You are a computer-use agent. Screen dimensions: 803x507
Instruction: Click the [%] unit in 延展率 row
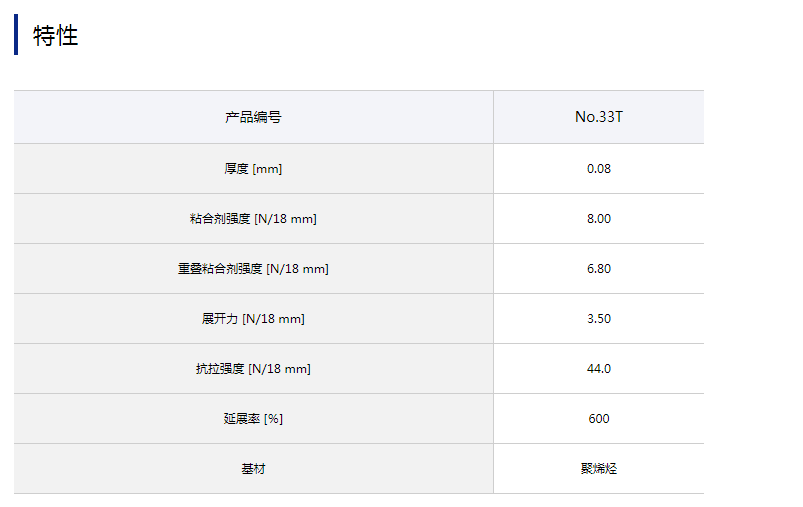tap(273, 419)
